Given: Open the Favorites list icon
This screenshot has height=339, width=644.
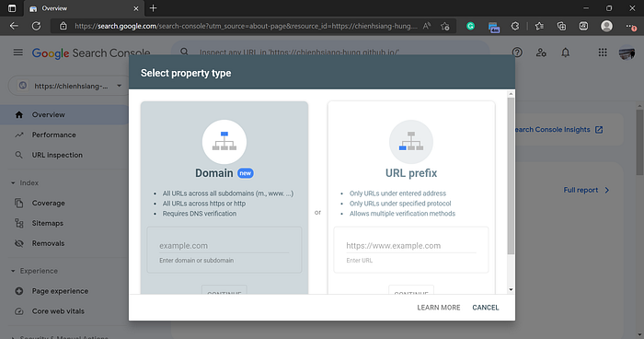Looking at the screenshot, I should [x=539, y=27].
